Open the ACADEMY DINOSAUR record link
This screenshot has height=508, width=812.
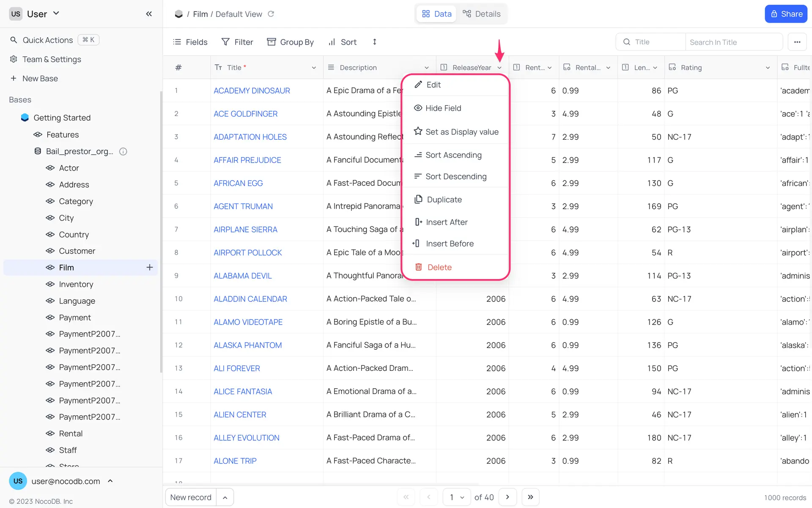[252, 91]
